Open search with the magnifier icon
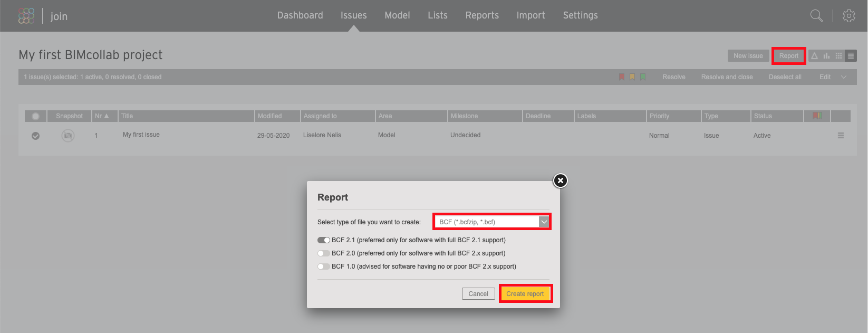This screenshot has height=333, width=868. coord(816,16)
